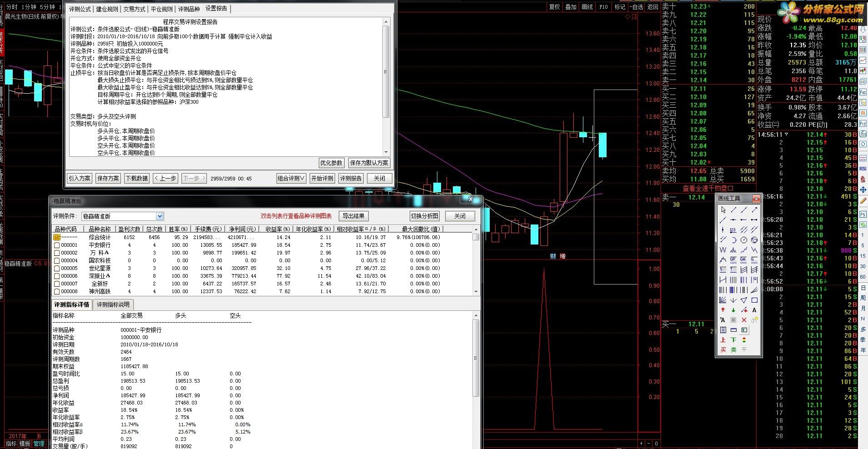Switch to the 建仓规则 tab
Image resolution: width=868 pixels, height=449 pixels.
pyautogui.click(x=107, y=9)
